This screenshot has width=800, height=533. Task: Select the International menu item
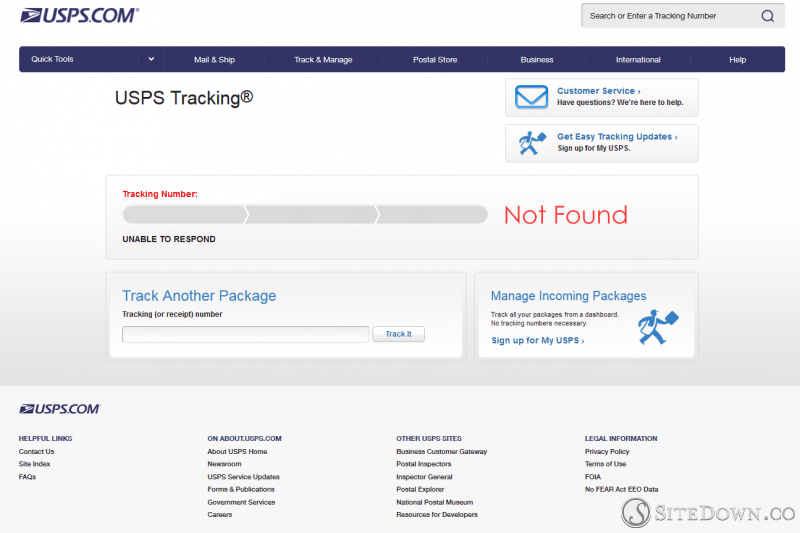[x=638, y=60]
